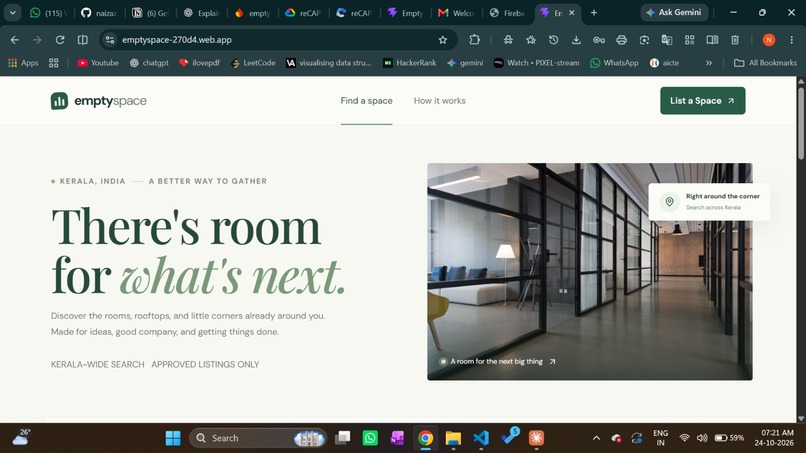
Task: Click the Ask Gemini button
Action: click(x=674, y=12)
